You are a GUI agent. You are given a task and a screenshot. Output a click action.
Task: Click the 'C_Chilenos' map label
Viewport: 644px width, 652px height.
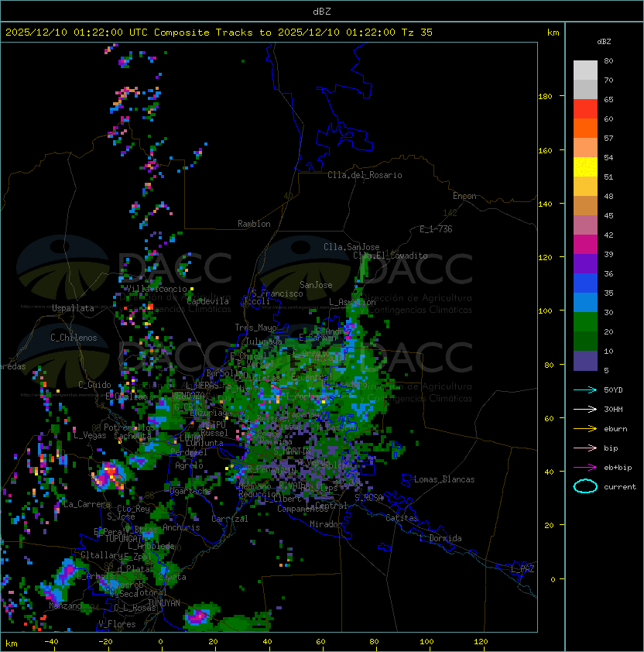(74, 338)
